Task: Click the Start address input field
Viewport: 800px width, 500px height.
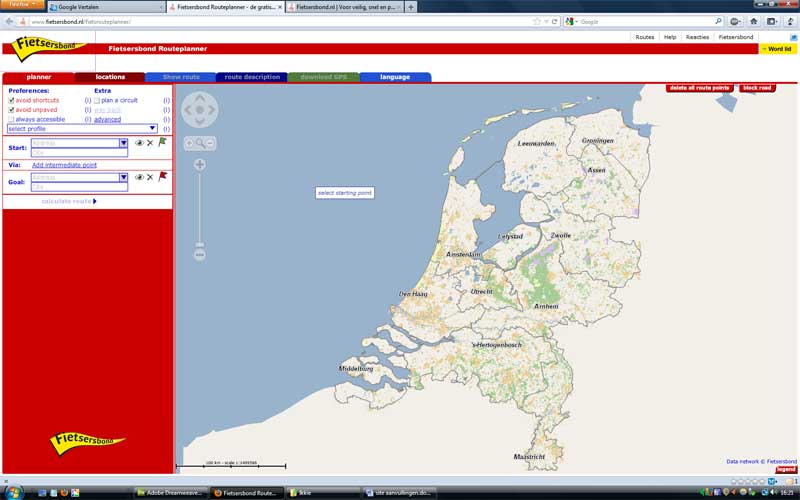Action: point(75,143)
